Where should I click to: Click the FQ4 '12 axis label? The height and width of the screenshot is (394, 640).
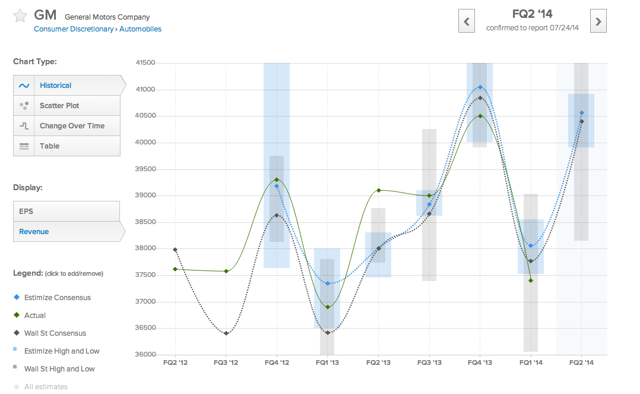click(x=277, y=363)
